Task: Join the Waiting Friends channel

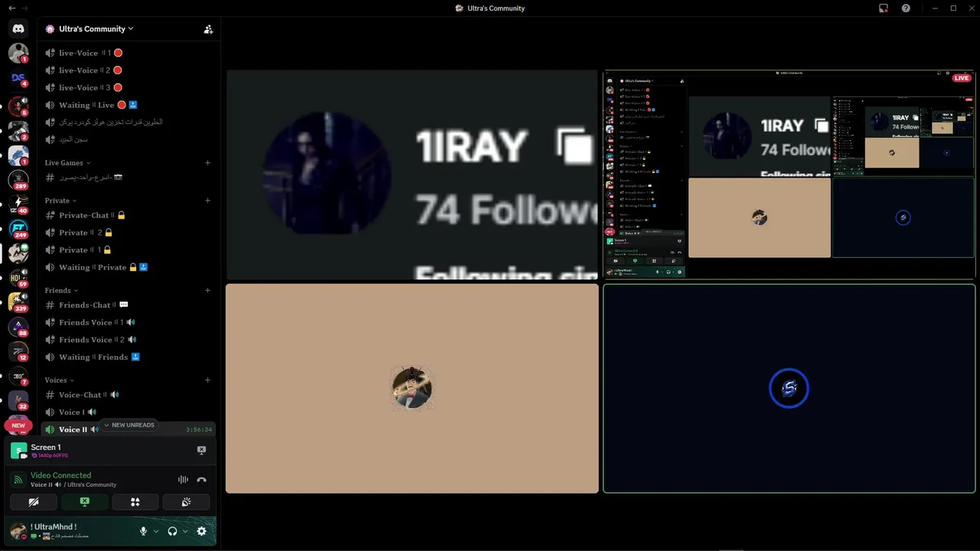Action: [128, 357]
